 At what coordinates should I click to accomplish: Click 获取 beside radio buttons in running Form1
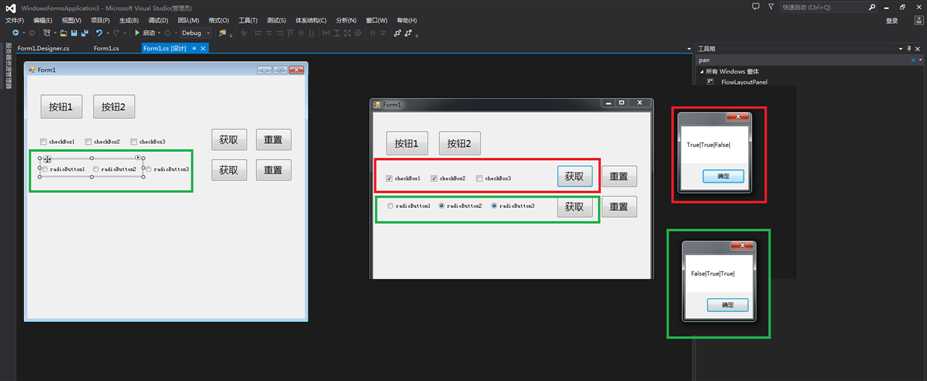(x=575, y=207)
